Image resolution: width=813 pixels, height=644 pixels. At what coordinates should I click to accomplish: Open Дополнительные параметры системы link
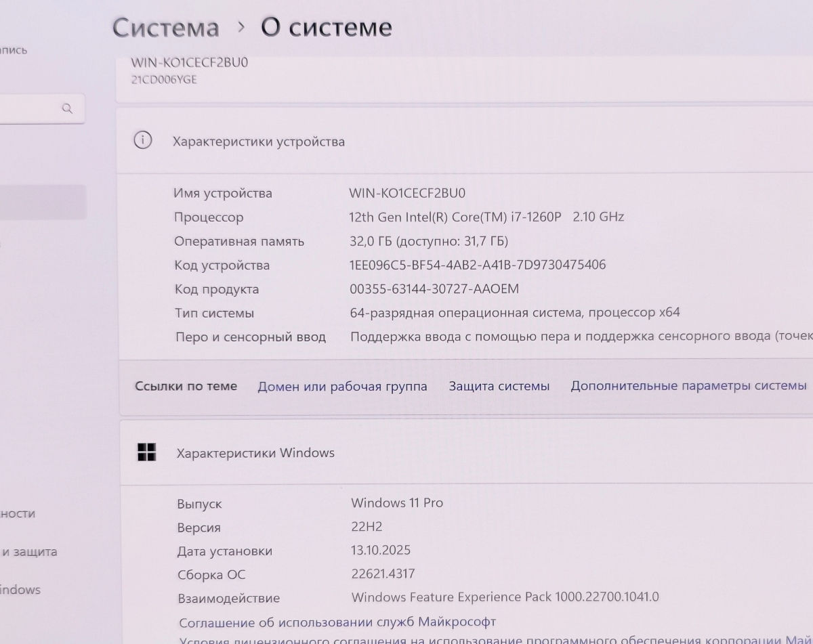(x=688, y=386)
